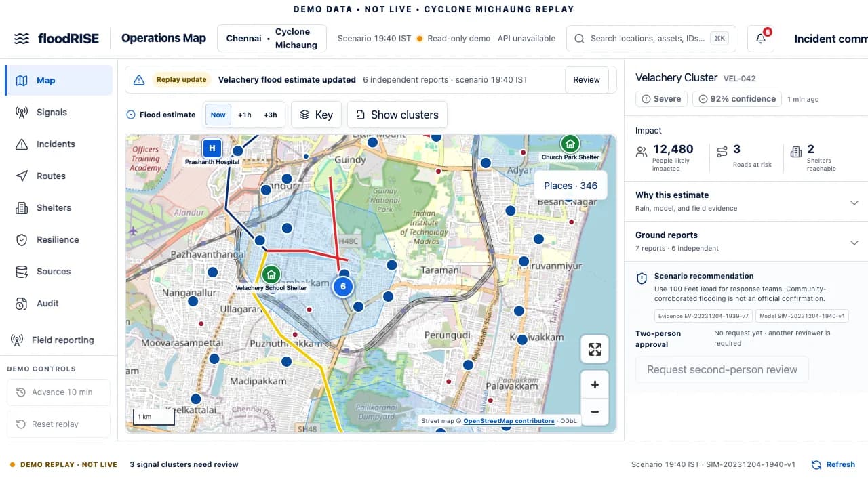The height and width of the screenshot is (488, 868).
Task: Click the floodRISE waves logo
Action: coord(22,39)
